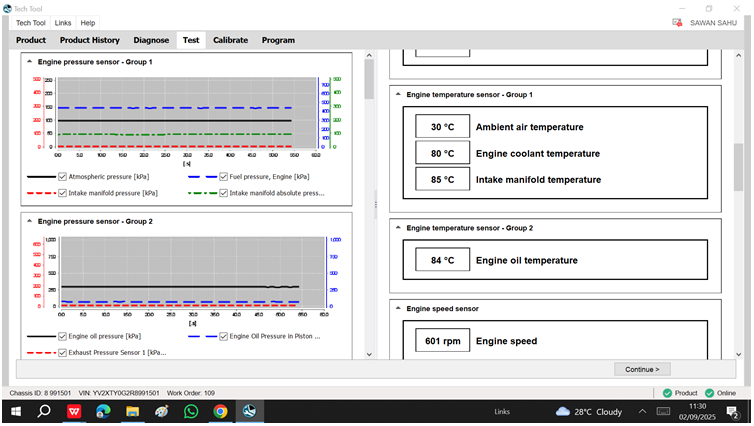Image resolution: width=754 pixels, height=426 pixels.
Task: Click right panel scrollbar down arrow
Action: tap(739, 354)
